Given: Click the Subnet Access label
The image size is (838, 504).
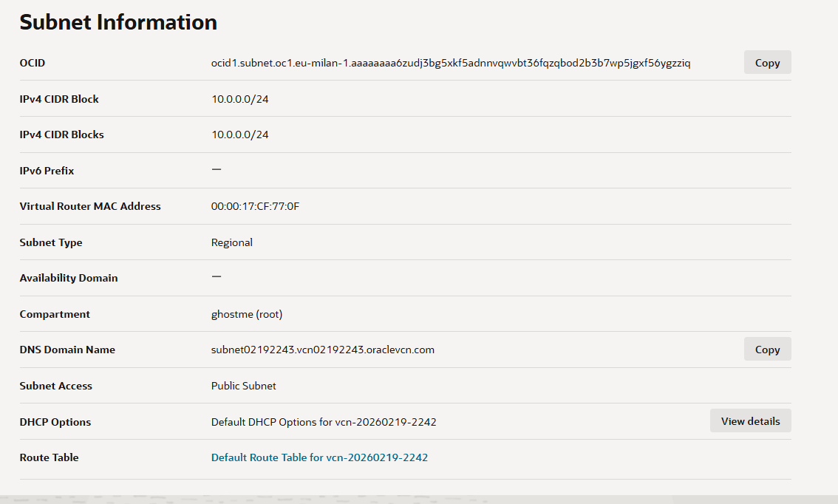Looking at the screenshot, I should pos(55,386).
